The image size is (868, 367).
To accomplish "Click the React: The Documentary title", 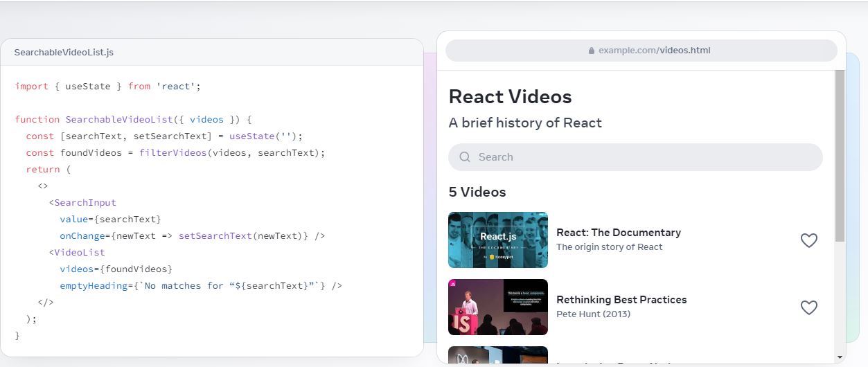I will [618, 233].
